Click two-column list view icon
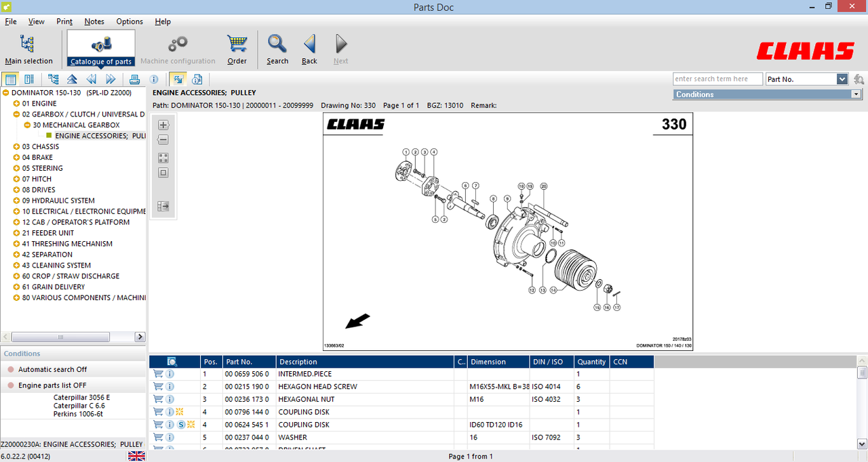This screenshot has width=868, height=462. click(29, 79)
